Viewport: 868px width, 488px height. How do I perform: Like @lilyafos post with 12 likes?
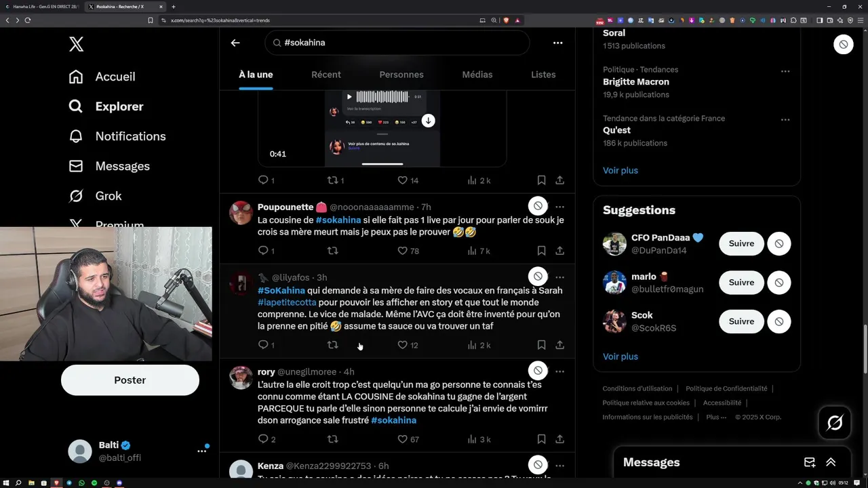point(408,345)
